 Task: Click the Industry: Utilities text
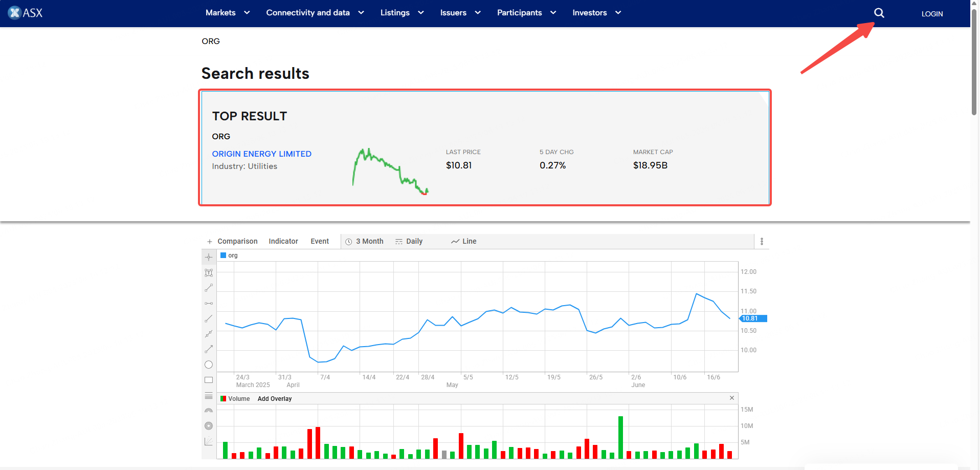pyautogui.click(x=244, y=166)
